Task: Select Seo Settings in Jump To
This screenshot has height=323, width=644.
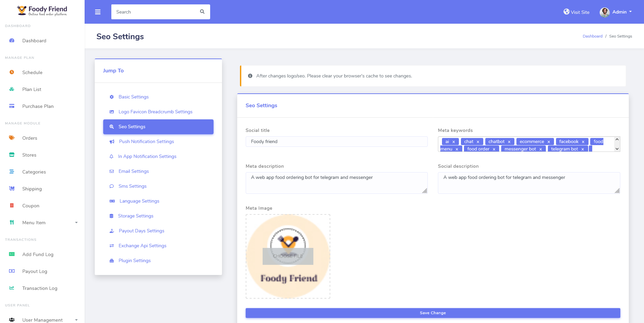Action: pos(158,127)
